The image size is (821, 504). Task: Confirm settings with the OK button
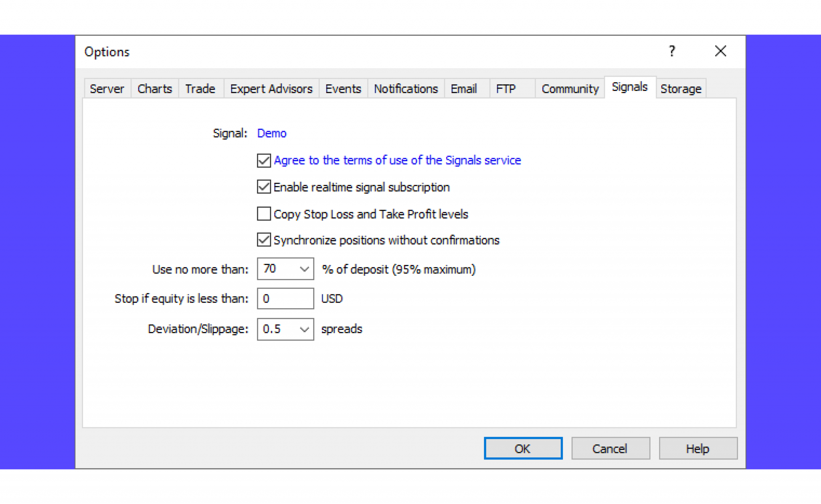tap(523, 448)
